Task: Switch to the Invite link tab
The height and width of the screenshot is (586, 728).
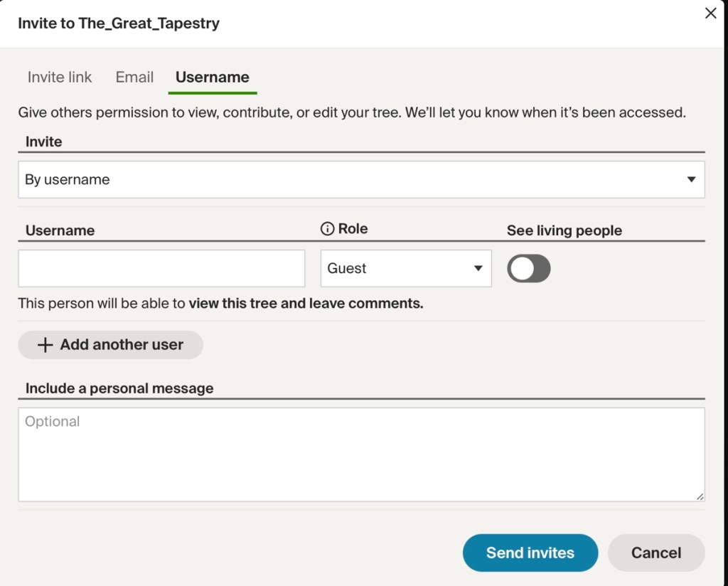Action: click(x=60, y=78)
